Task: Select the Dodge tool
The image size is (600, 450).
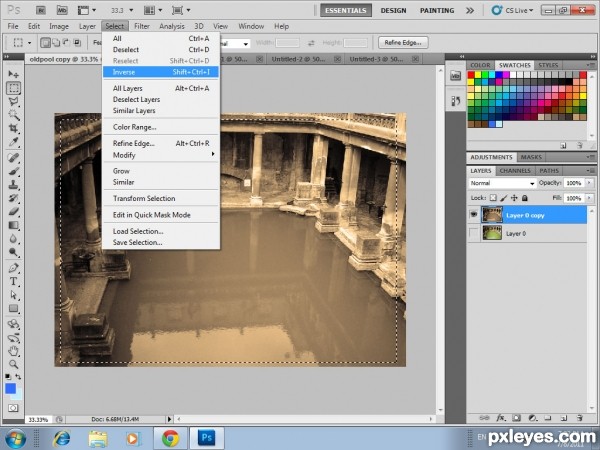Action: 13,252
